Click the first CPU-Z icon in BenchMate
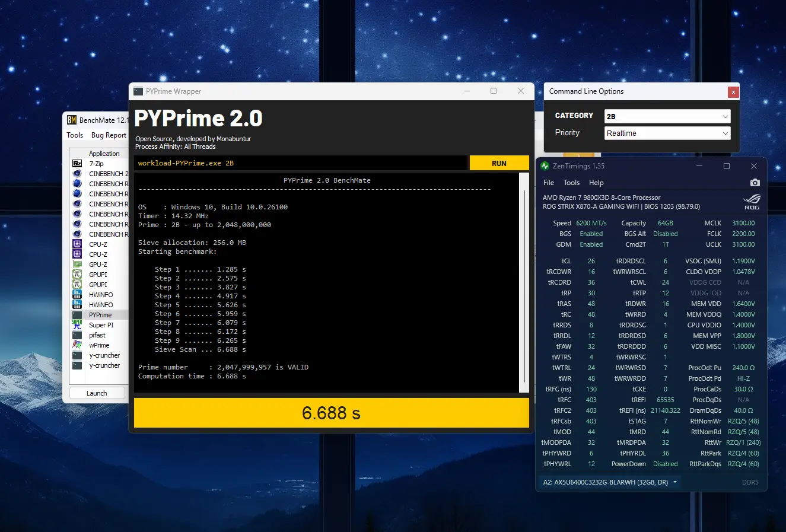 pyautogui.click(x=77, y=244)
